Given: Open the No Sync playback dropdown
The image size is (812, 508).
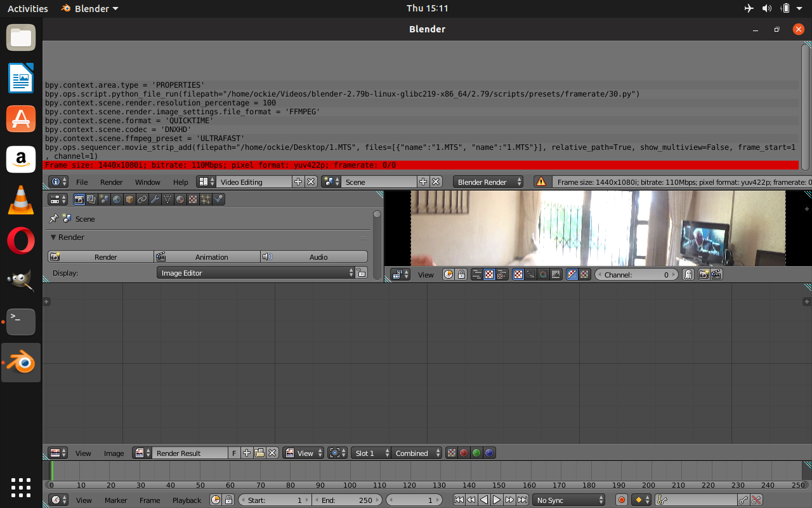Looking at the screenshot, I should click(x=569, y=500).
